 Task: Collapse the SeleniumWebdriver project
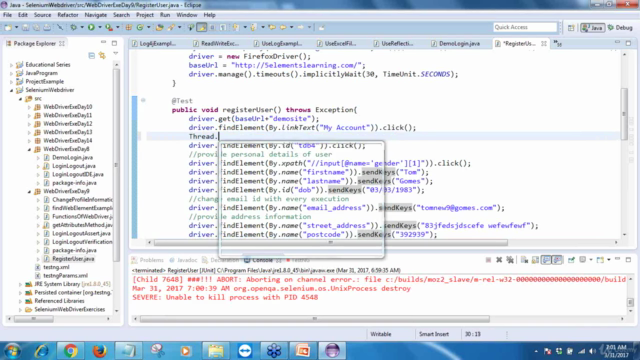(11, 90)
